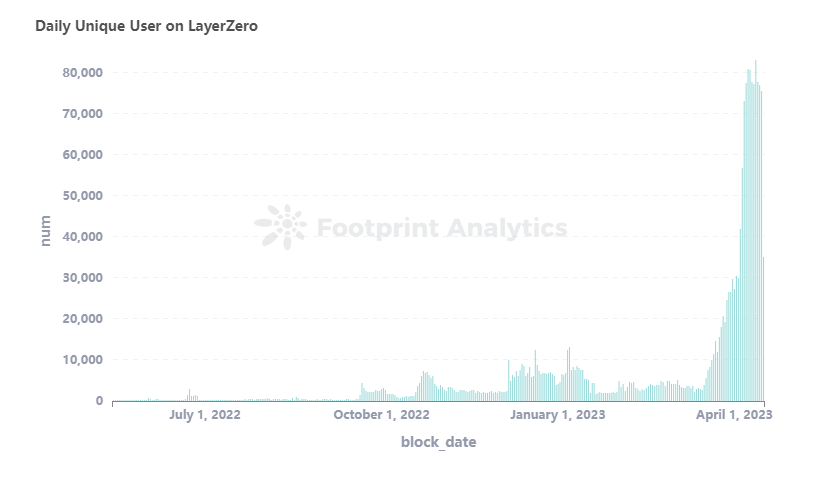Click the Footprint Analytics watermark text
This screenshot has width=816, height=477.
(441, 228)
